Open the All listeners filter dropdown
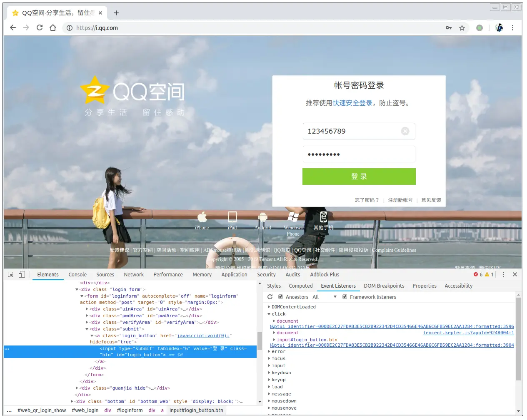 [324, 297]
